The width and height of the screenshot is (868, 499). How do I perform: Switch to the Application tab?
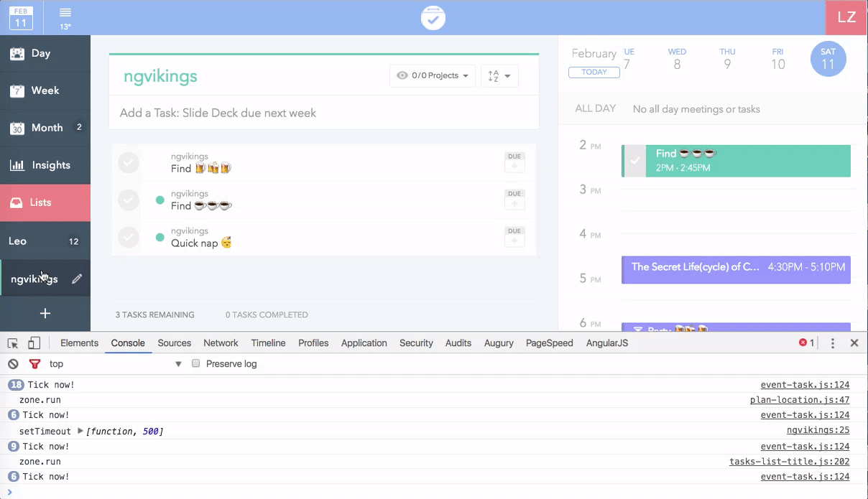[364, 343]
